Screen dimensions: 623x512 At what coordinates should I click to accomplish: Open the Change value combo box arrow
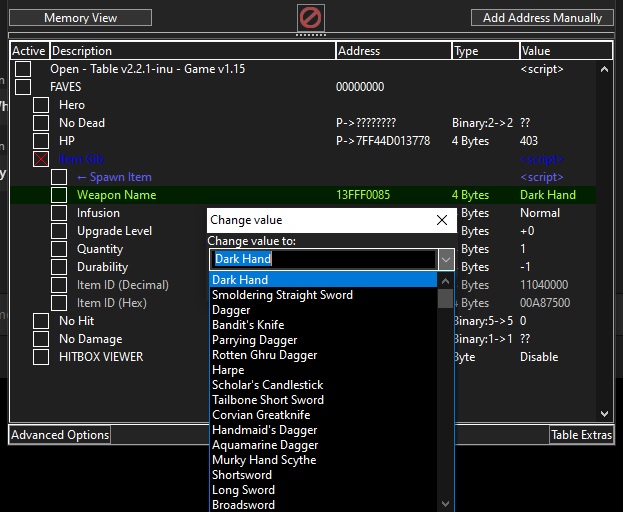(x=447, y=260)
